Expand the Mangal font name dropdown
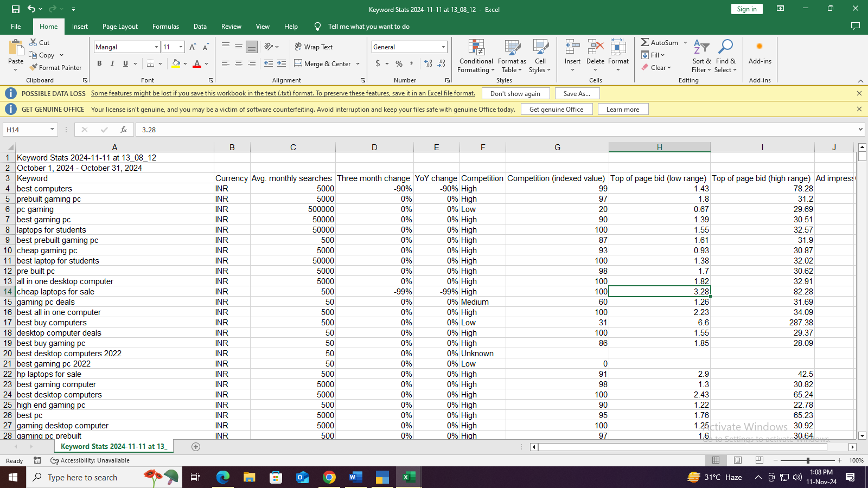This screenshot has height=488, width=868. click(156, 47)
